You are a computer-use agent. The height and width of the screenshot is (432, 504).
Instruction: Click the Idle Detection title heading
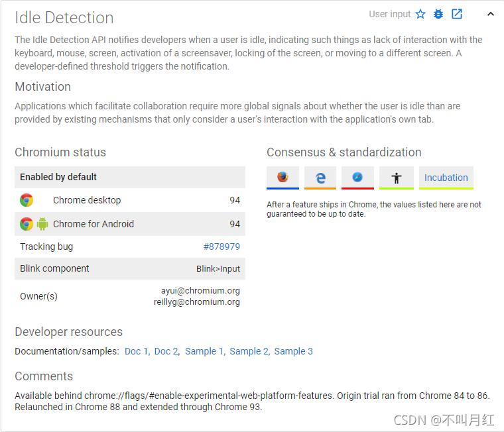click(64, 17)
